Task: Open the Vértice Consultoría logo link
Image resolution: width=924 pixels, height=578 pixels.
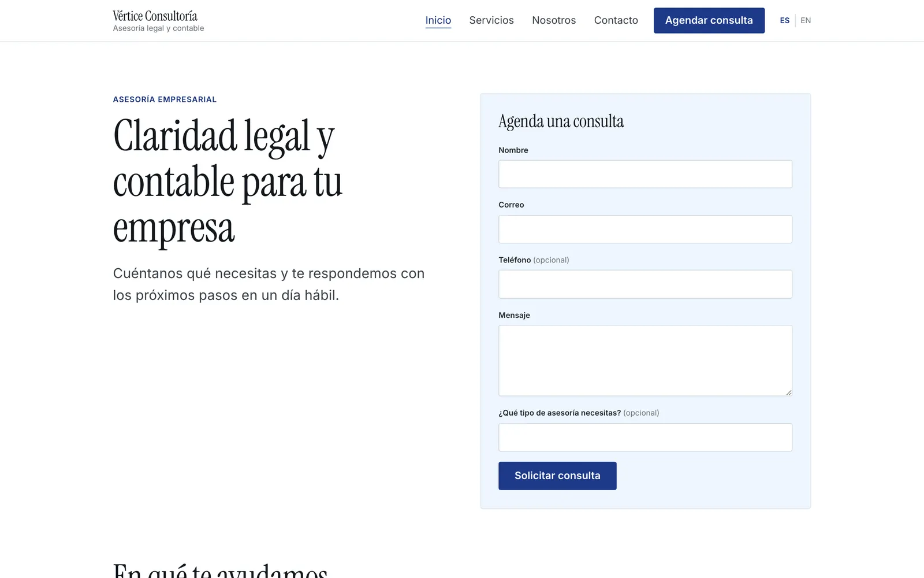Action: click(158, 21)
